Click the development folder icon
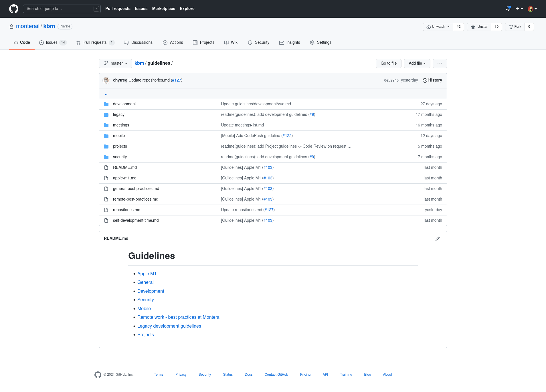The height and width of the screenshot is (392, 546). pos(106,104)
